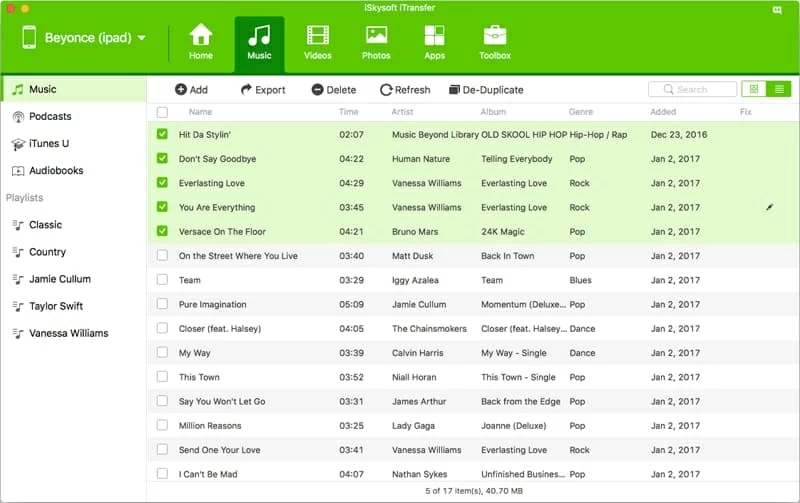Go to the Photos section icon
This screenshot has height=503, width=800.
(376, 37)
